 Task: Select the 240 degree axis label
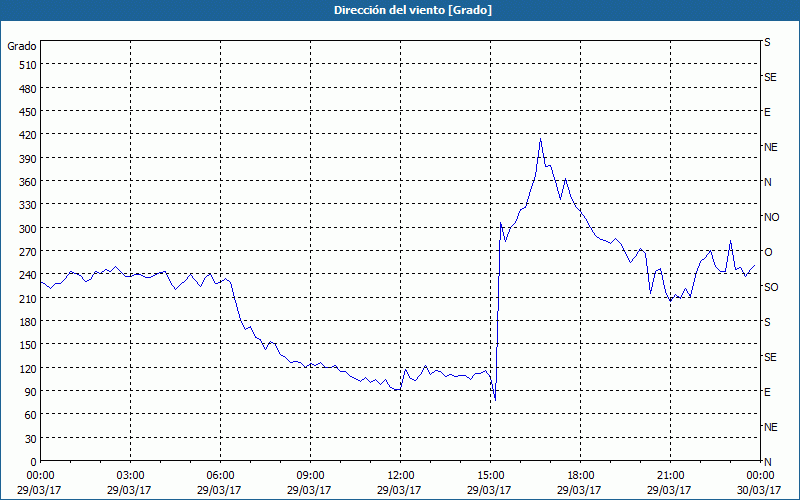(28, 275)
